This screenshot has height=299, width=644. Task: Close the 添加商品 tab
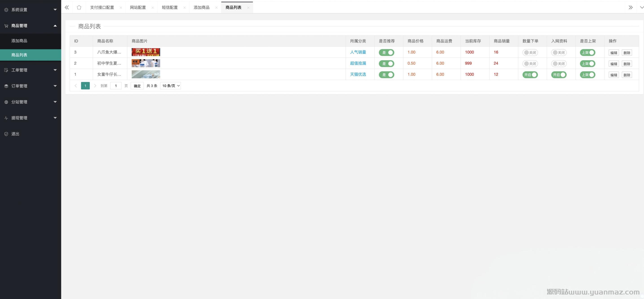pyautogui.click(x=216, y=7)
